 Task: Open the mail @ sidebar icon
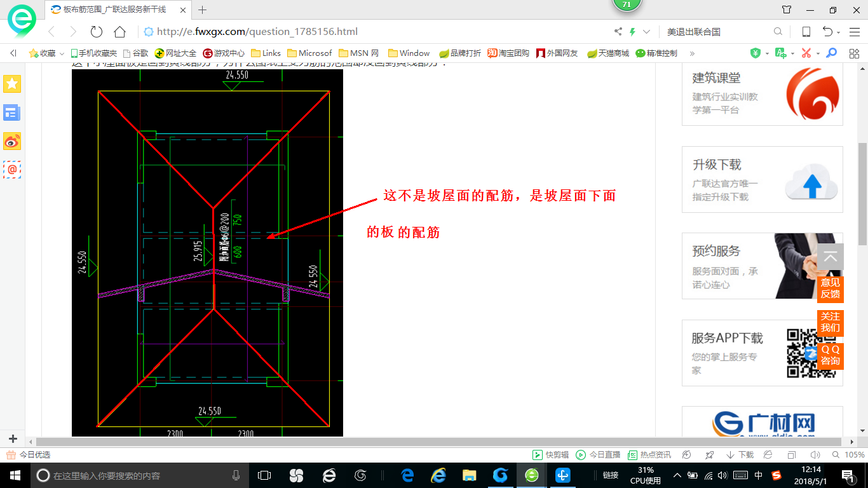click(12, 170)
